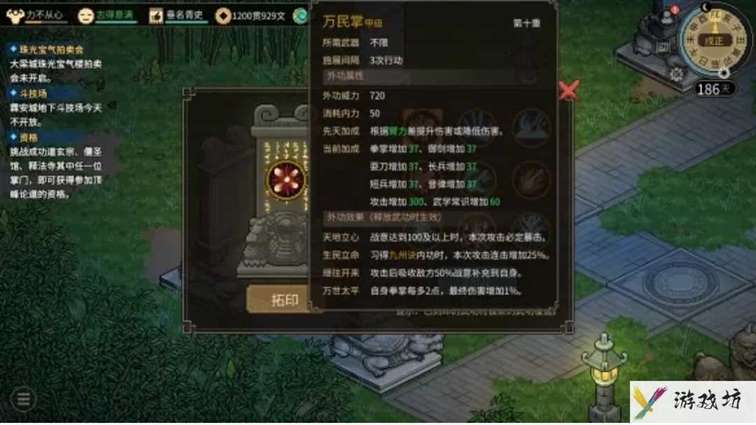Click the crescent moon night indicator

706,7
